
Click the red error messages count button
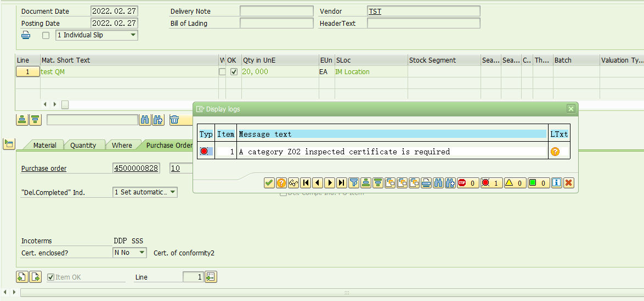[490, 183]
